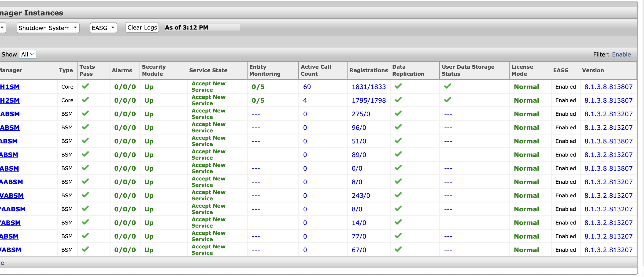Open version link in H2SM row
Image resolution: width=644 pixels, height=277 pixels.
608,100
